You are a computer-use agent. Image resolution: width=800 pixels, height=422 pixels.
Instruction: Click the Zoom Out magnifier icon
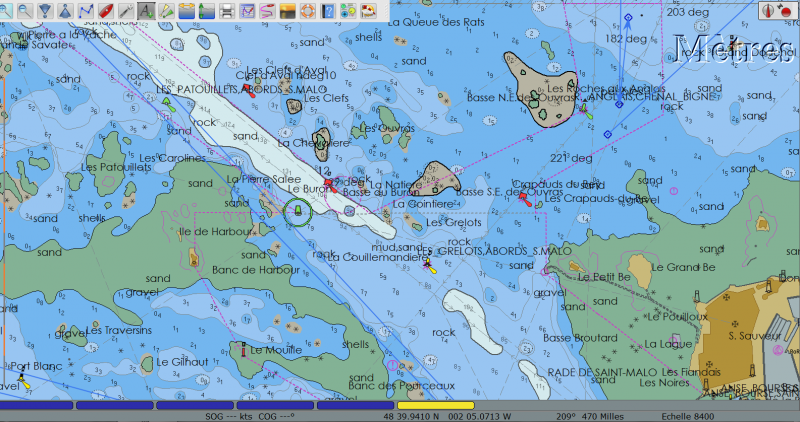pyautogui.click(x=25, y=10)
